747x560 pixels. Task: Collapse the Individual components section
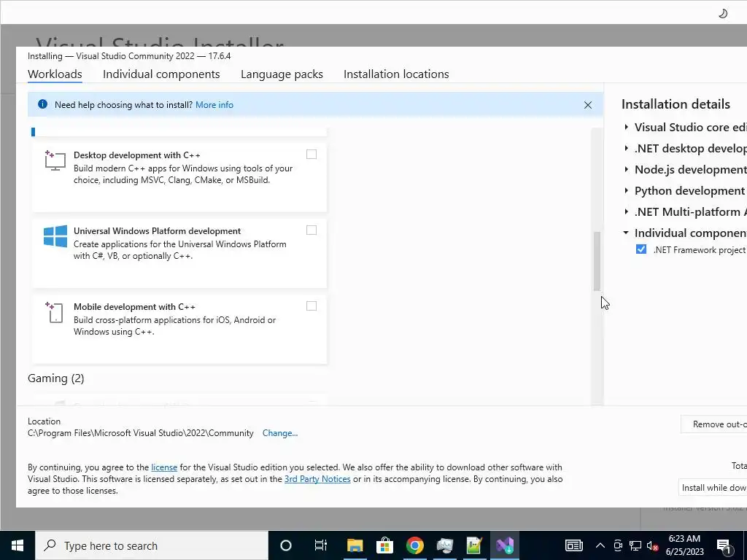626,233
